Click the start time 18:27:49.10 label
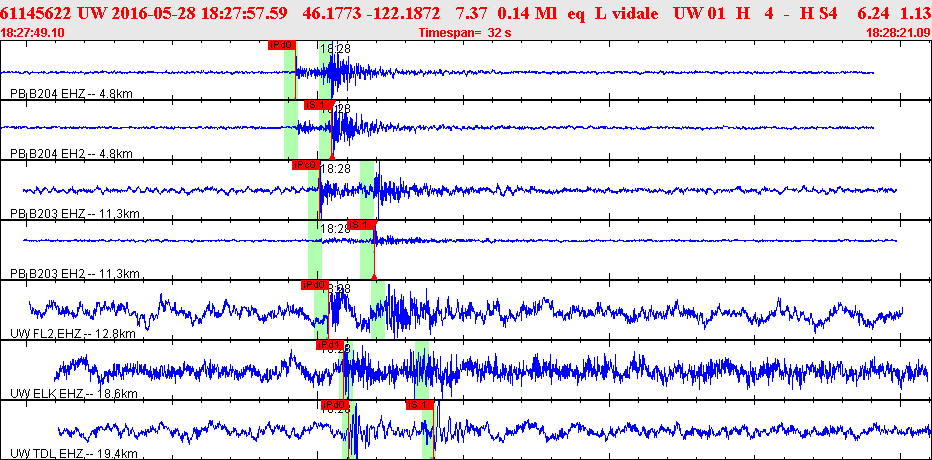Viewport: 932px width, 460px height. (34, 32)
